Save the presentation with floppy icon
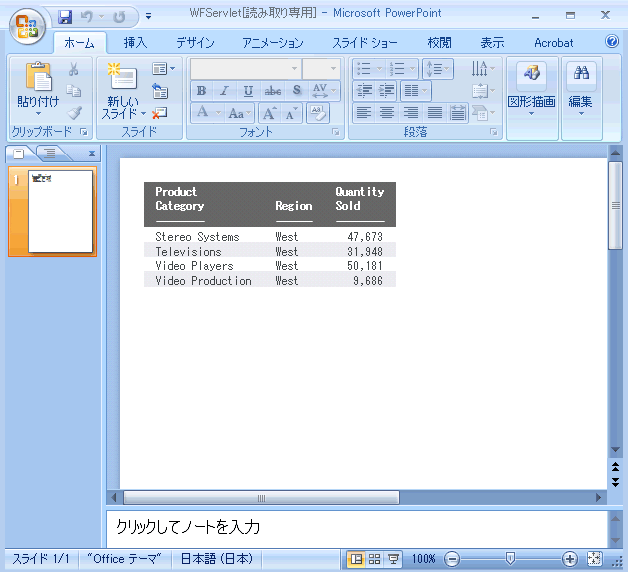This screenshot has width=628, height=572. pos(65,17)
